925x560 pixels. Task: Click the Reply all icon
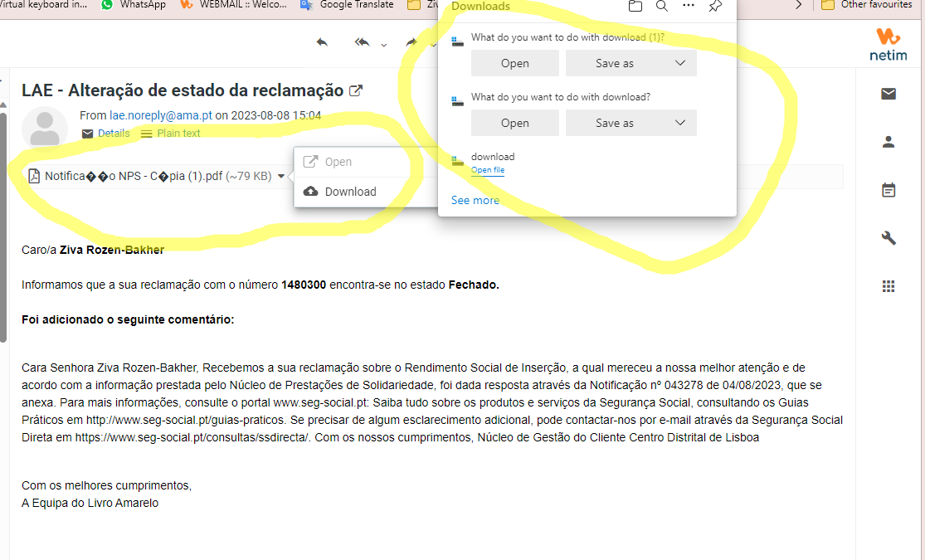(x=363, y=42)
